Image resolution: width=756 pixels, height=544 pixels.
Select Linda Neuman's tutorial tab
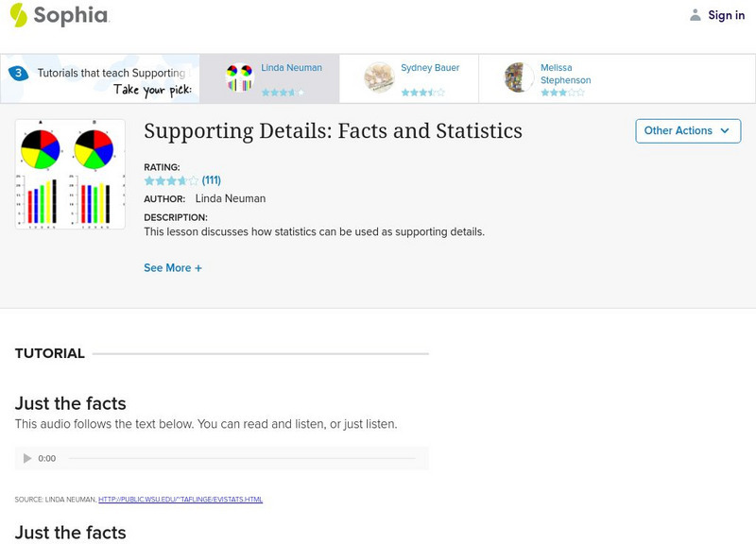(291, 68)
